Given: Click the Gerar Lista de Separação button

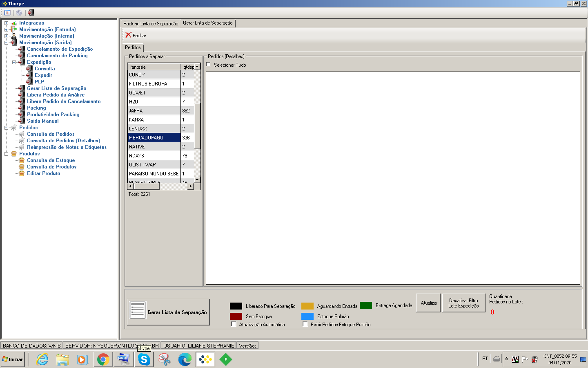Looking at the screenshot, I should click(x=168, y=312).
